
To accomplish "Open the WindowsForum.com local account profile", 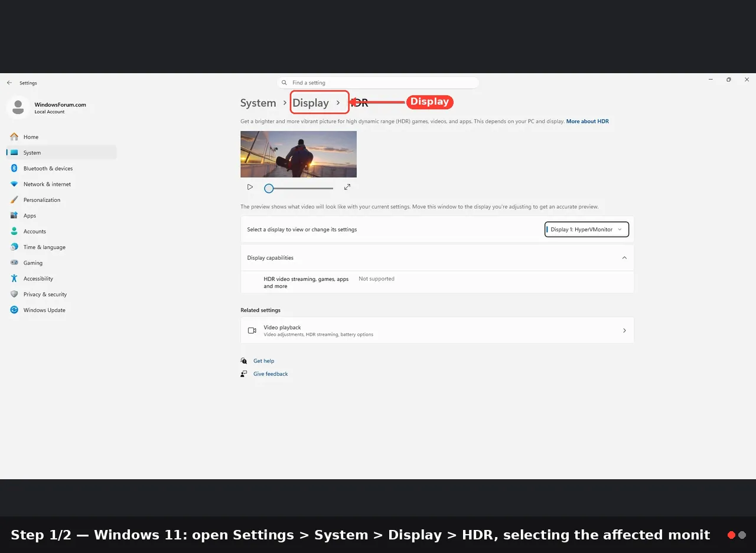I will (x=47, y=107).
